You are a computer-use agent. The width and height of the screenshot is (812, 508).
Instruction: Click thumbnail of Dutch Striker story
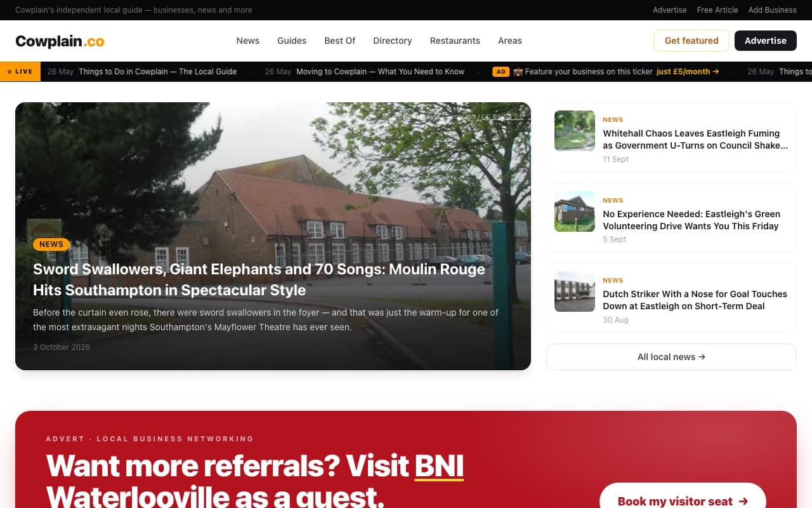pos(575,291)
